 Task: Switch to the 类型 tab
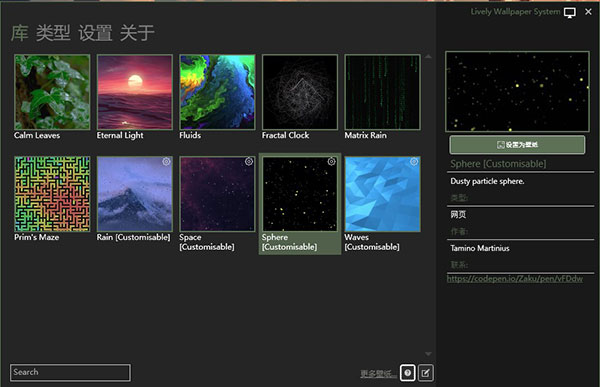click(x=53, y=33)
